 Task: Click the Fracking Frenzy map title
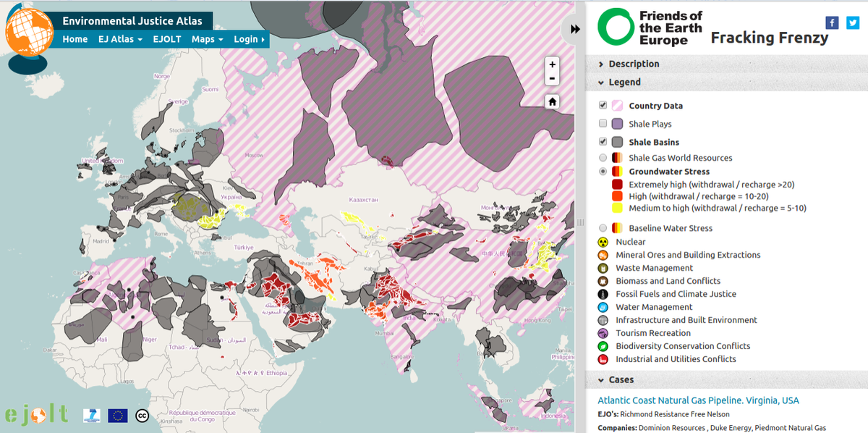770,38
